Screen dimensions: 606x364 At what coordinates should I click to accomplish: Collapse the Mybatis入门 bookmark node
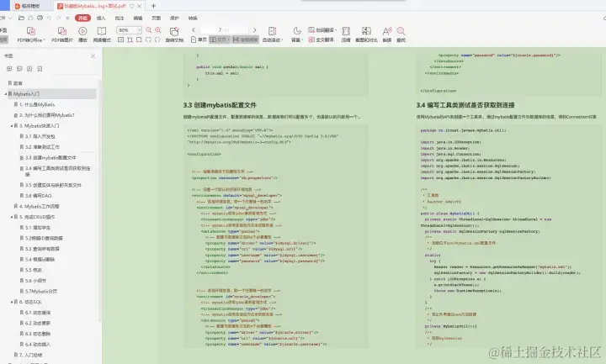[6, 94]
